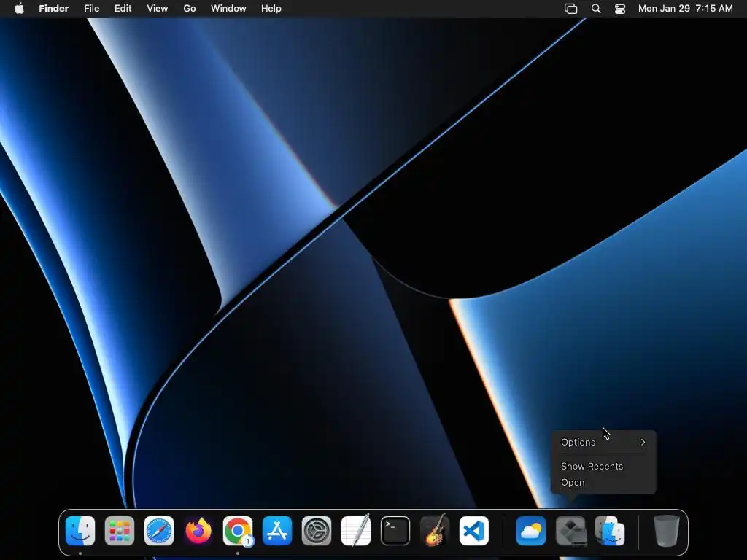The height and width of the screenshot is (560, 747).
Task: Open the Go menu
Action: [190, 9]
